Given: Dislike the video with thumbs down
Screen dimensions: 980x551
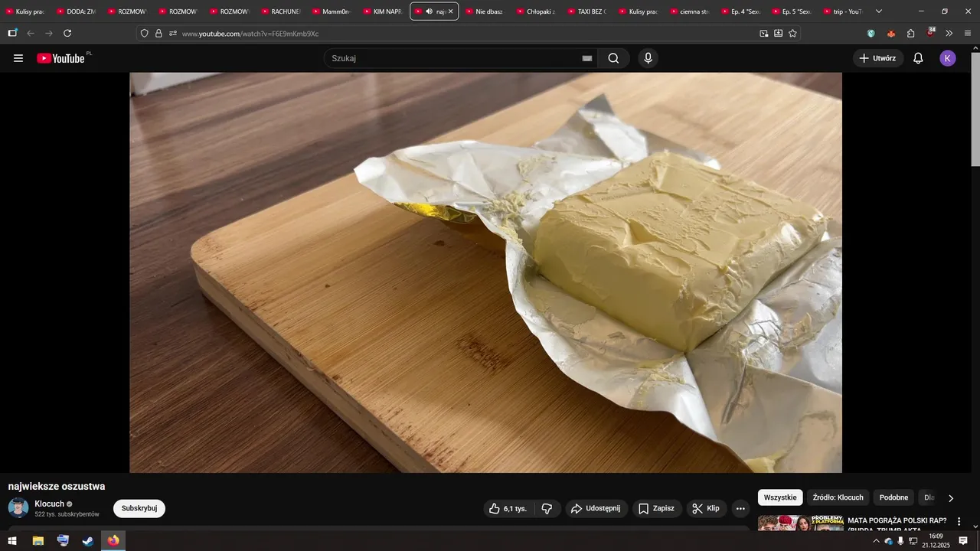Looking at the screenshot, I should (x=547, y=508).
